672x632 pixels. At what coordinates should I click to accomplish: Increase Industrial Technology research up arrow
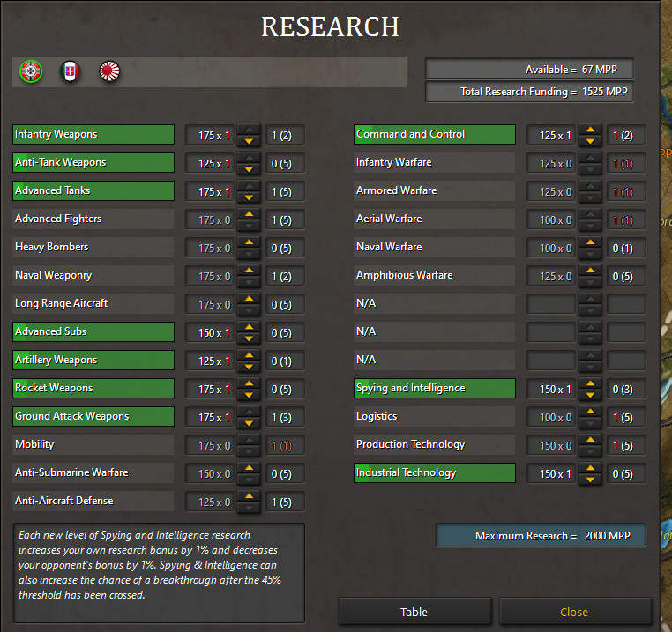point(590,468)
